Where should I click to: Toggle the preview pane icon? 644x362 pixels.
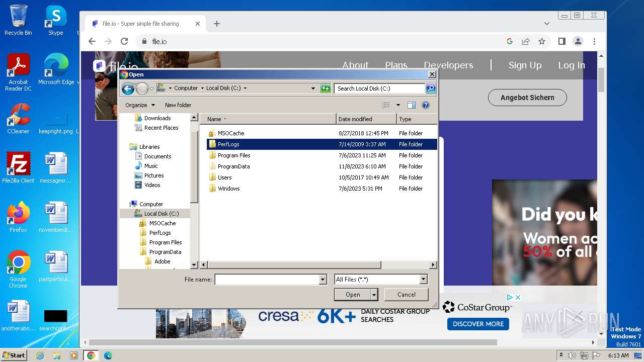click(x=412, y=105)
